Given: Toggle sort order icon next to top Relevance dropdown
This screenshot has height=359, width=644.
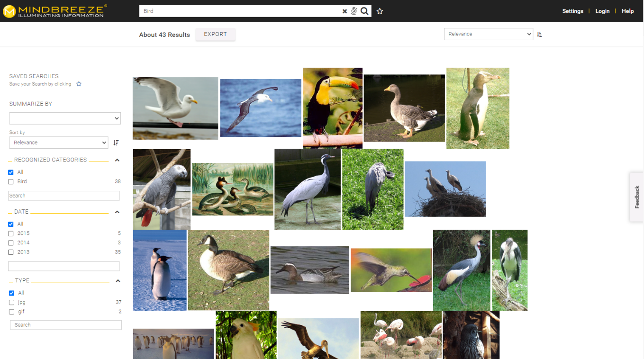Looking at the screenshot, I should click(x=539, y=34).
